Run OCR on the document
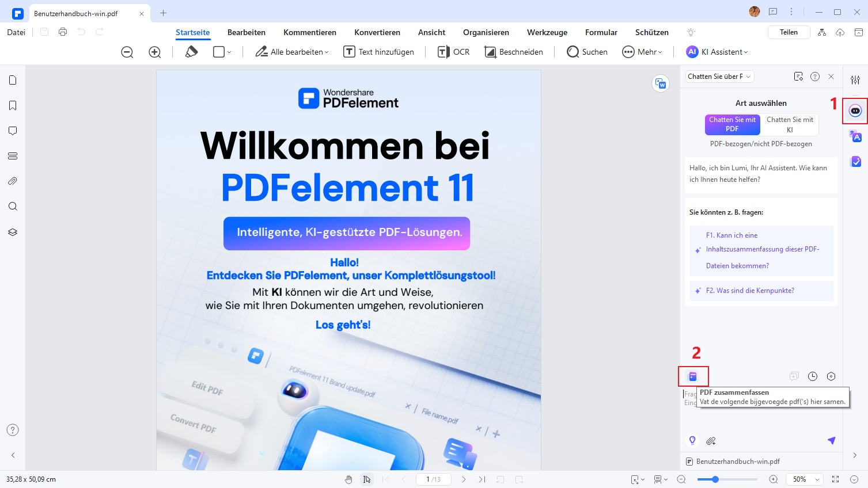The width and height of the screenshot is (868, 488). 454,52
